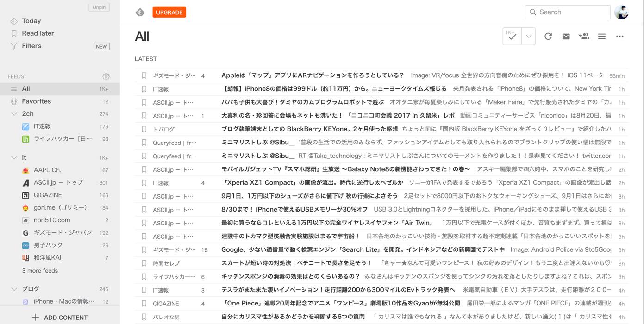The width and height of the screenshot is (644, 324).
Task: Unpin the sidebar
Action: 99,7
